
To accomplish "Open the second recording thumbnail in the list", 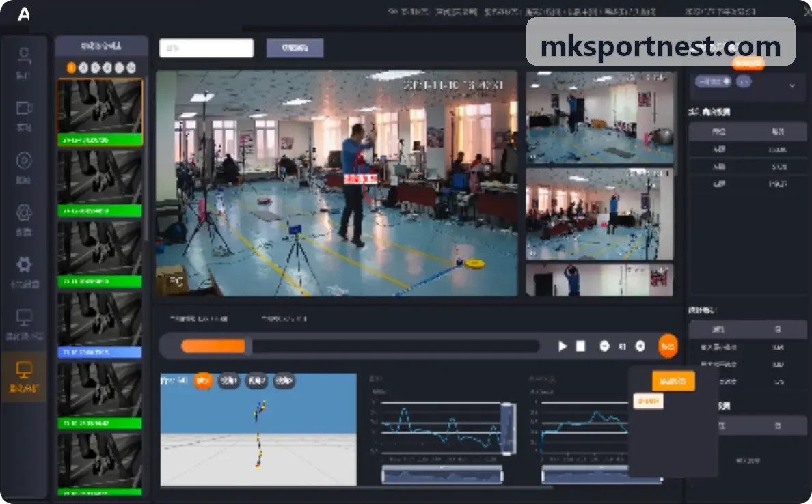I will click(100, 183).
